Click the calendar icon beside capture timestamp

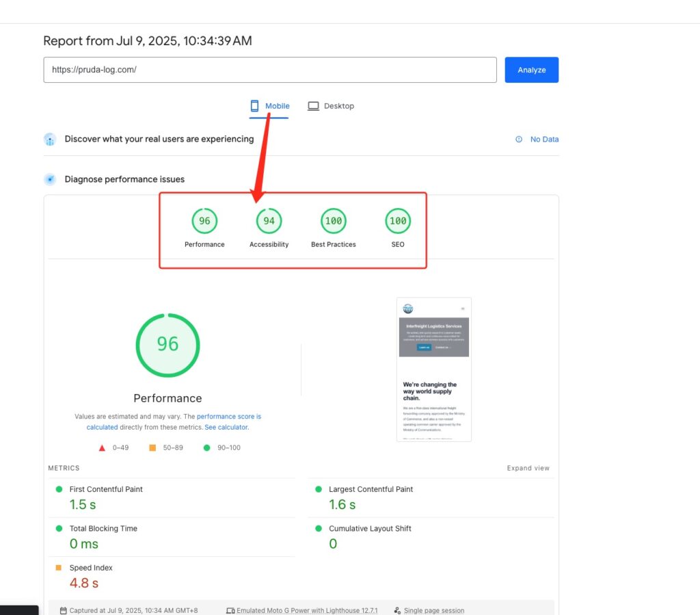coord(62,610)
